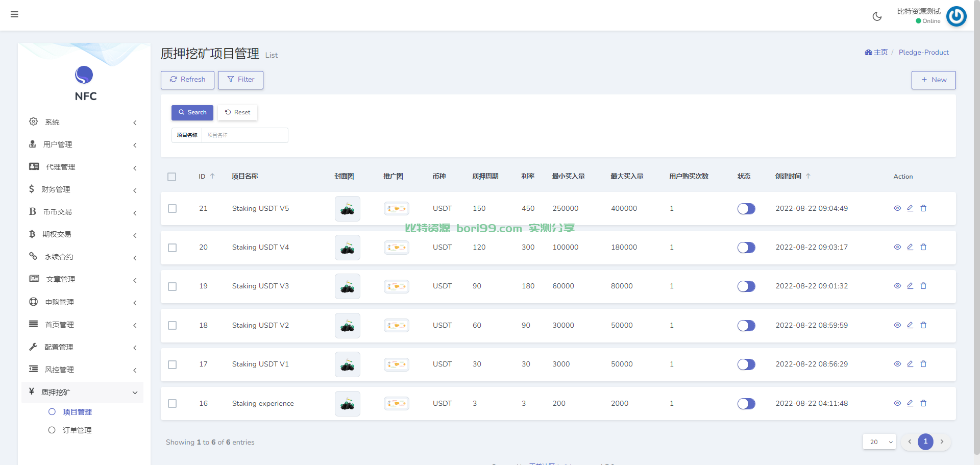Open the 首页管理 sidebar item
980x465 pixels.
click(x=83, y=325)
